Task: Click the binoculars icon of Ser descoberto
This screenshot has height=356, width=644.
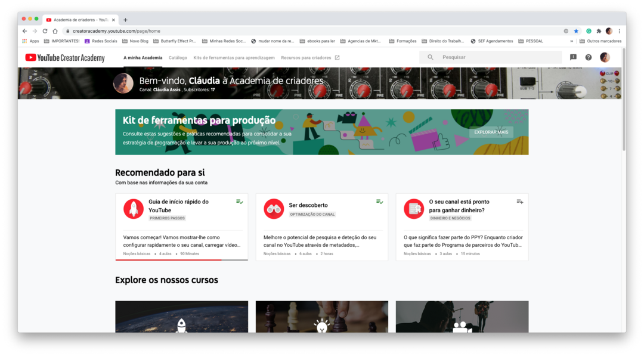Action: tap(274, 209)
